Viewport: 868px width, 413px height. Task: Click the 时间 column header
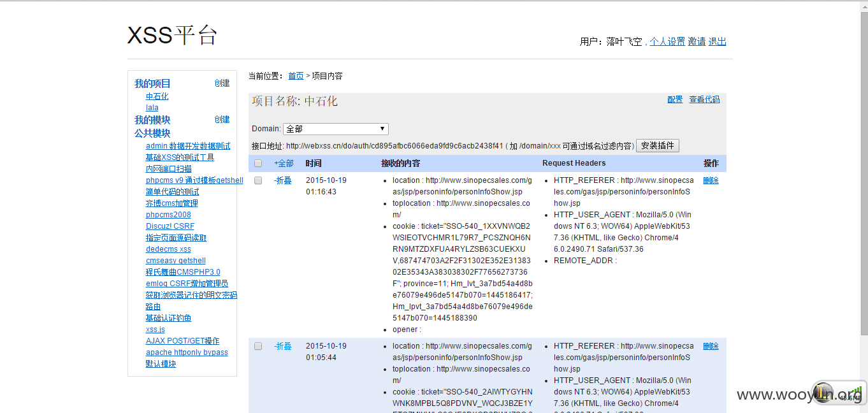pyautogui.click(x=314, y=163)
